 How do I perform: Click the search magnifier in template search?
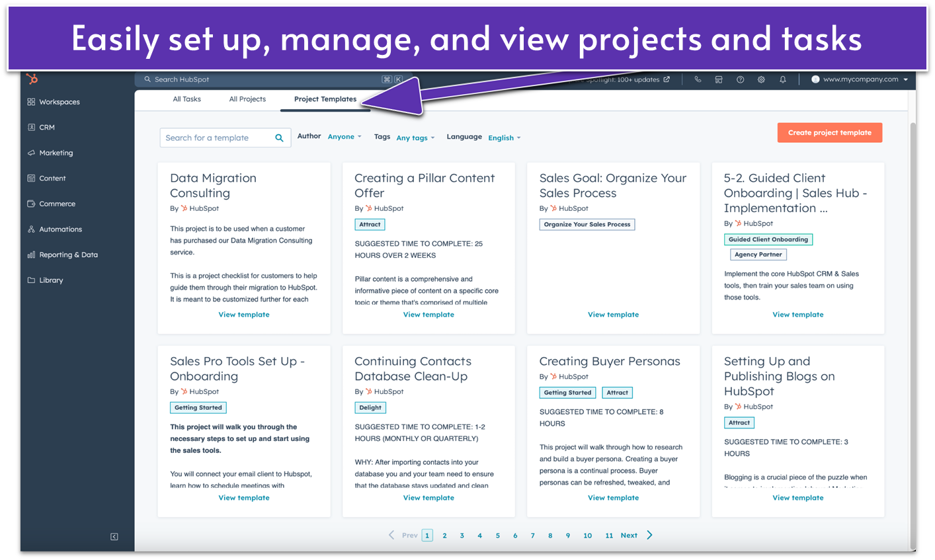(x=279, y=138)
